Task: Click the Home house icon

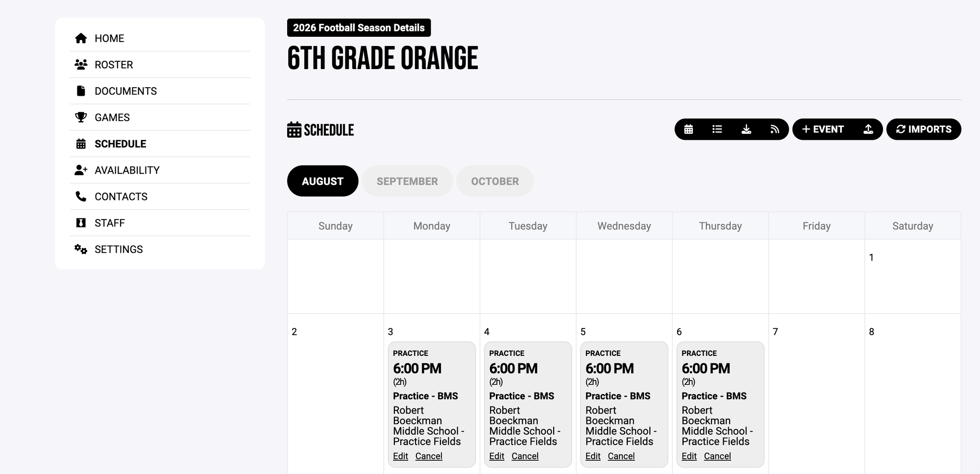Action: [x=81, y=38]
